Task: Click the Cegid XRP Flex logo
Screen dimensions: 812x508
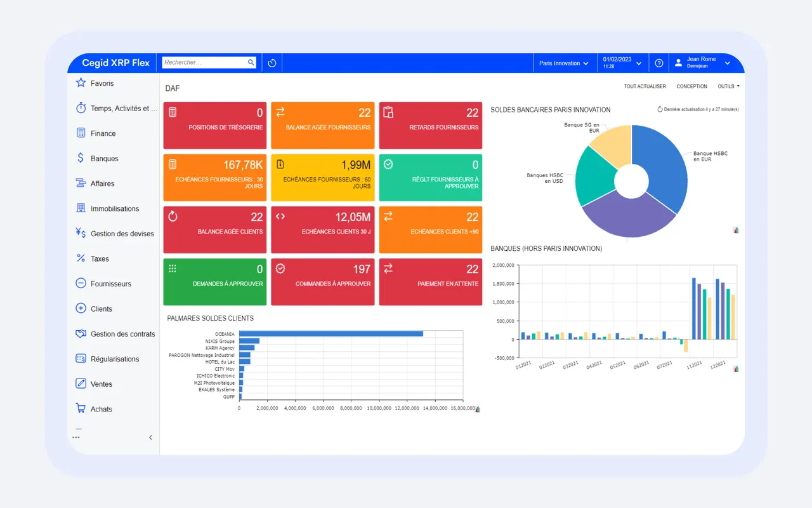Action: pyautogui.click(x=115, y=63)
